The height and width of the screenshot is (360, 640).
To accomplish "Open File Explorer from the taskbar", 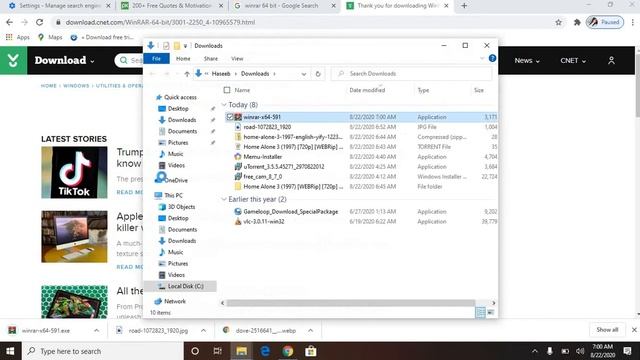I will [242, 351].
